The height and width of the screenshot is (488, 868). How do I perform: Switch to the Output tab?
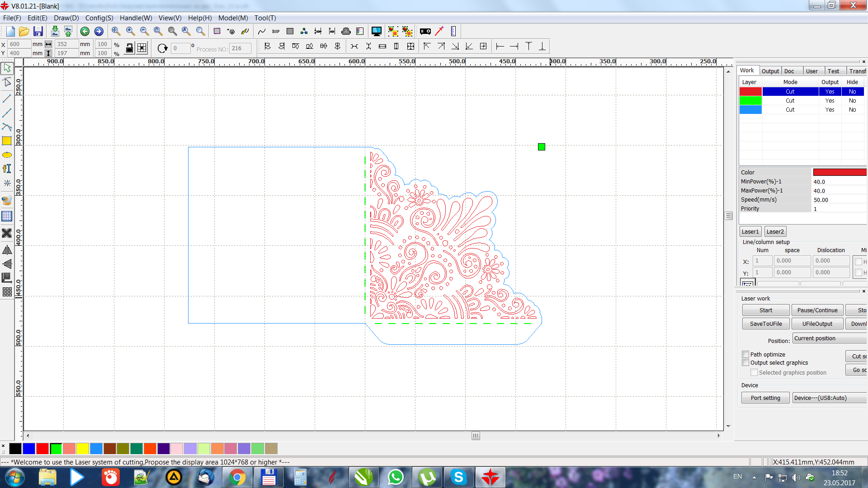tap(770, 71)
